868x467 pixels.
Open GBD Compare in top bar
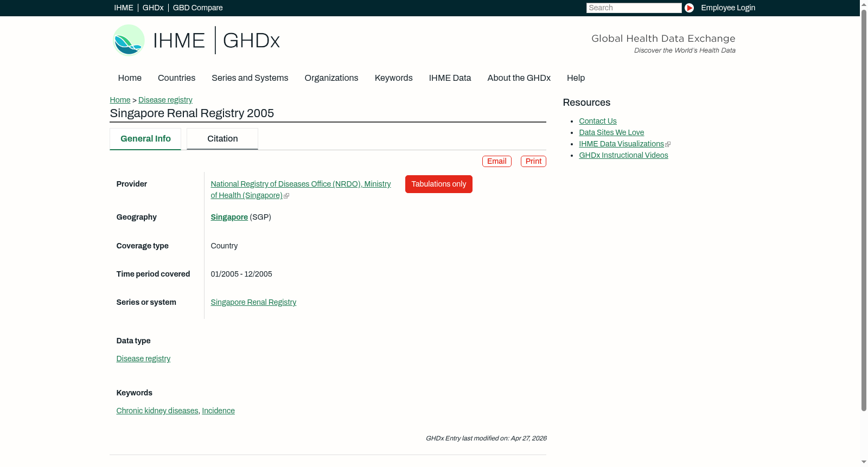(197, 8)
